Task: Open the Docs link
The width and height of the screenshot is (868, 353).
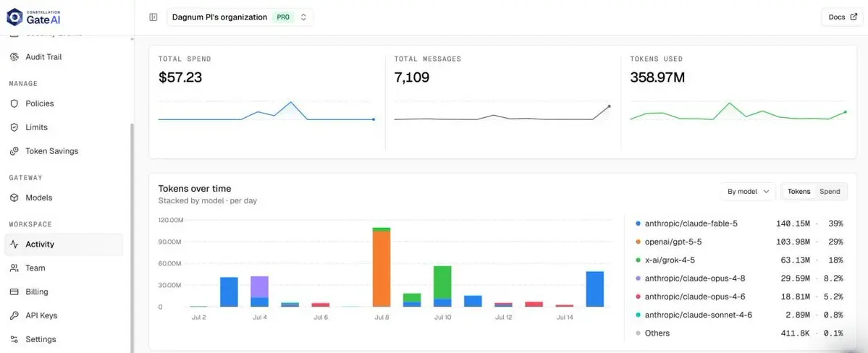Action: tap(842, 17)
